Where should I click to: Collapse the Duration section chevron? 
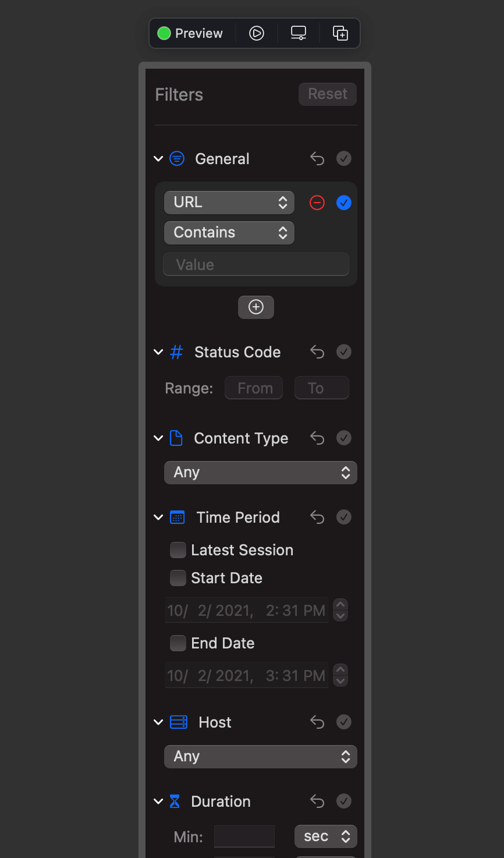coord(158,802)
